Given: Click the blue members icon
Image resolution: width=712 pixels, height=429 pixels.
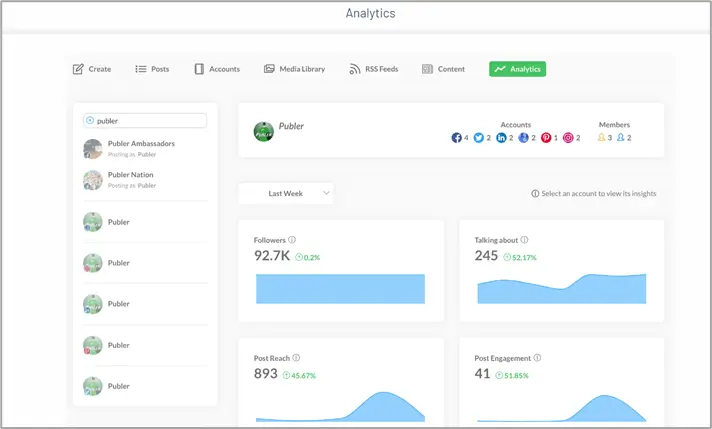Looking at the screenshot, I should coord(621,137).
